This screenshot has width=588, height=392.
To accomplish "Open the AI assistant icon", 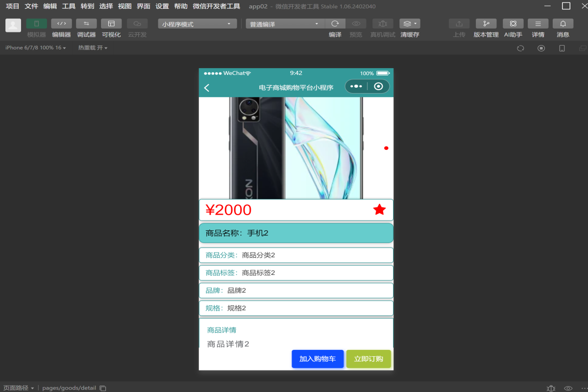I will coord(513,24).
